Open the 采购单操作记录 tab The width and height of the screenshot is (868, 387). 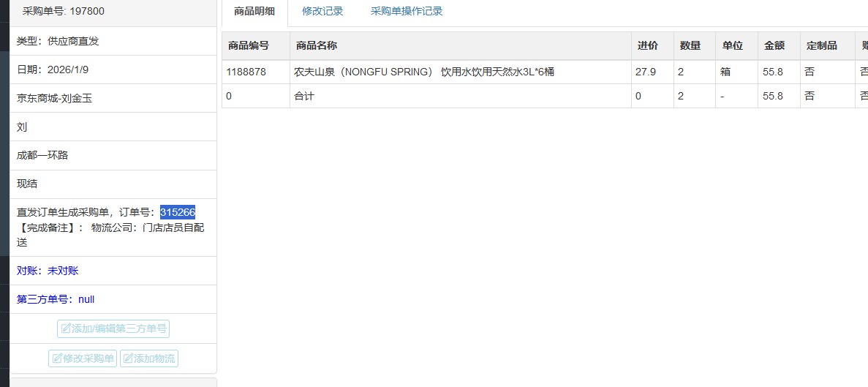pyautogui.click(x=406, y=11)
